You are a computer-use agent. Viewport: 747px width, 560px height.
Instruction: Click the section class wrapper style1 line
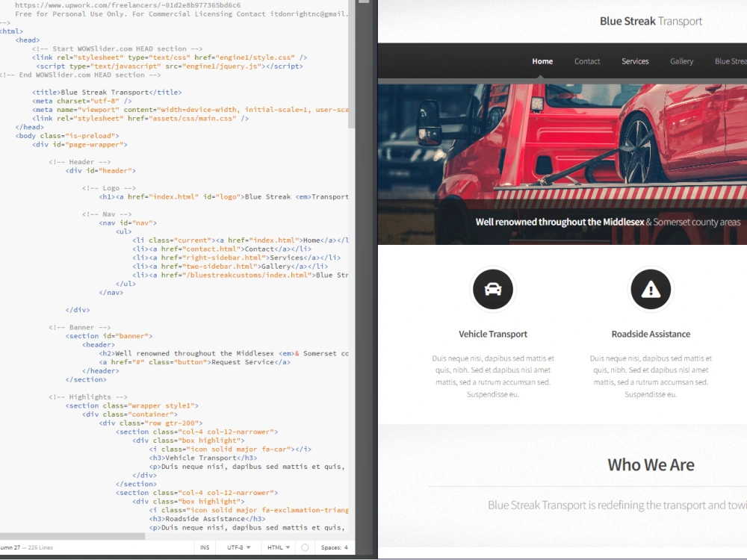click(132, 405)
